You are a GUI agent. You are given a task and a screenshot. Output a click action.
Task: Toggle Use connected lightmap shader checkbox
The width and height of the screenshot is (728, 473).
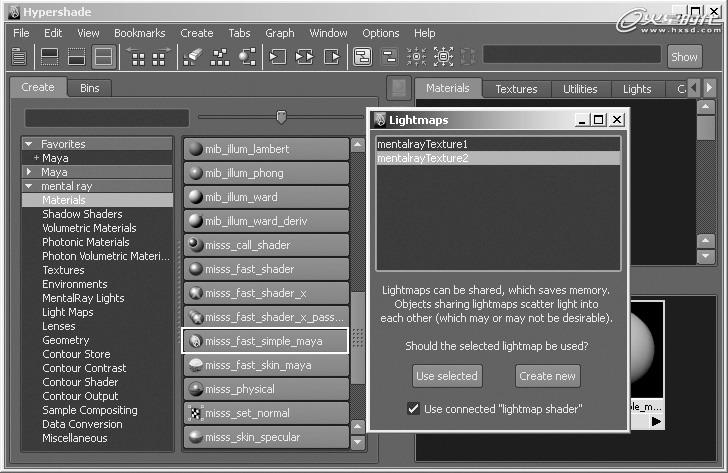[413, 409]
